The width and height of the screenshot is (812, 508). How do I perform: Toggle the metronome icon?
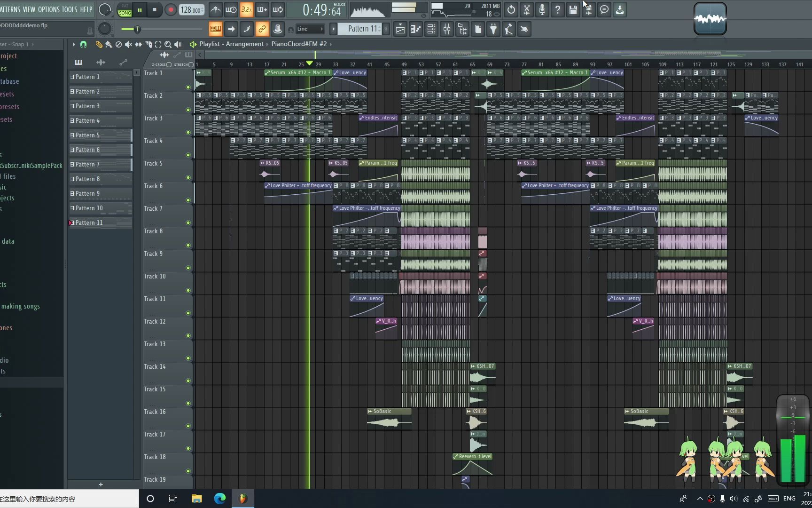point(215,9)
